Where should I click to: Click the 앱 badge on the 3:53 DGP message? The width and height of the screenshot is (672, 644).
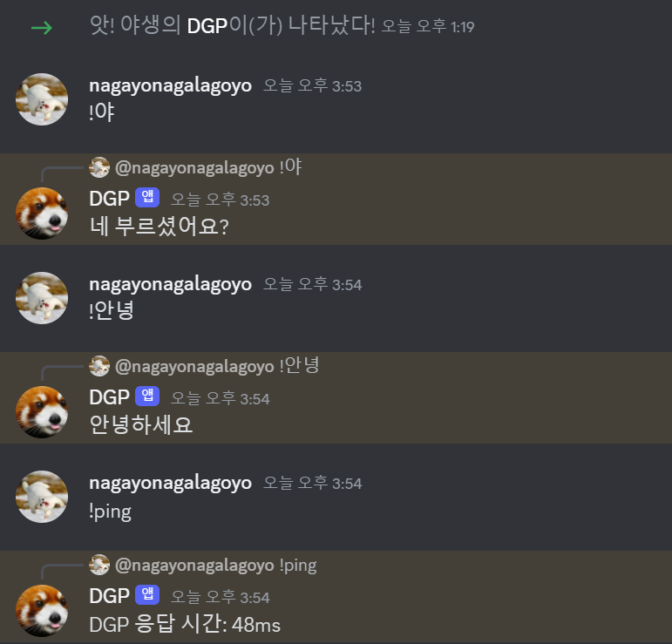coord(147,197)
